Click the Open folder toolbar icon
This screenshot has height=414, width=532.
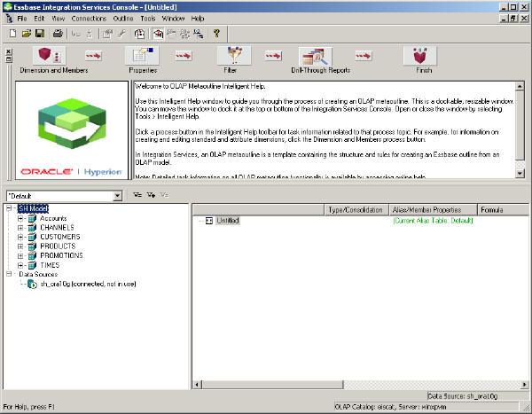pos(26,34)
